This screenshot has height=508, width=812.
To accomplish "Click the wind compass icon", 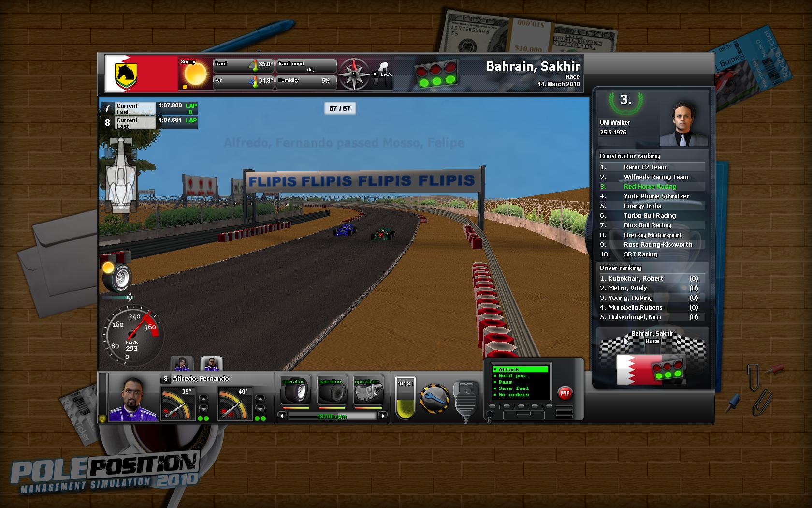I will coord(354,74).
